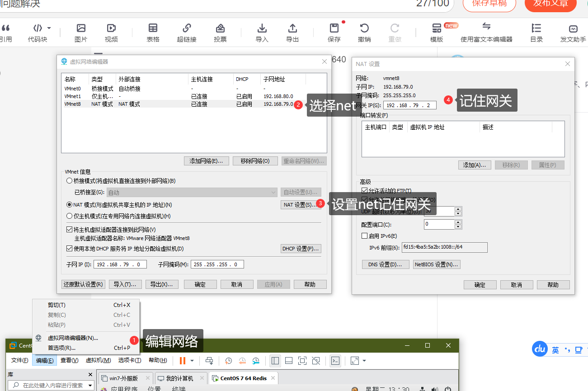
Task: Toggle 将主机虚拟适配器连接到此网络 checkbox
Action: (69, 230)
